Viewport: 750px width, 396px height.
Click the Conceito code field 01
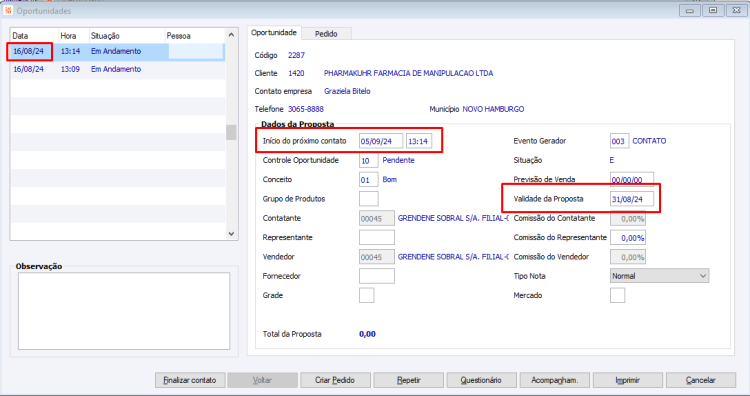pos(368,180)
